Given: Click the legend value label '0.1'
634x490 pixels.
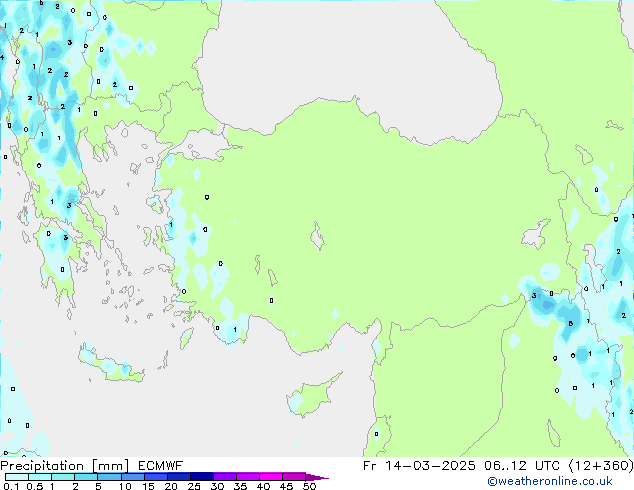Looking at the screenshot, I should 11,486.
